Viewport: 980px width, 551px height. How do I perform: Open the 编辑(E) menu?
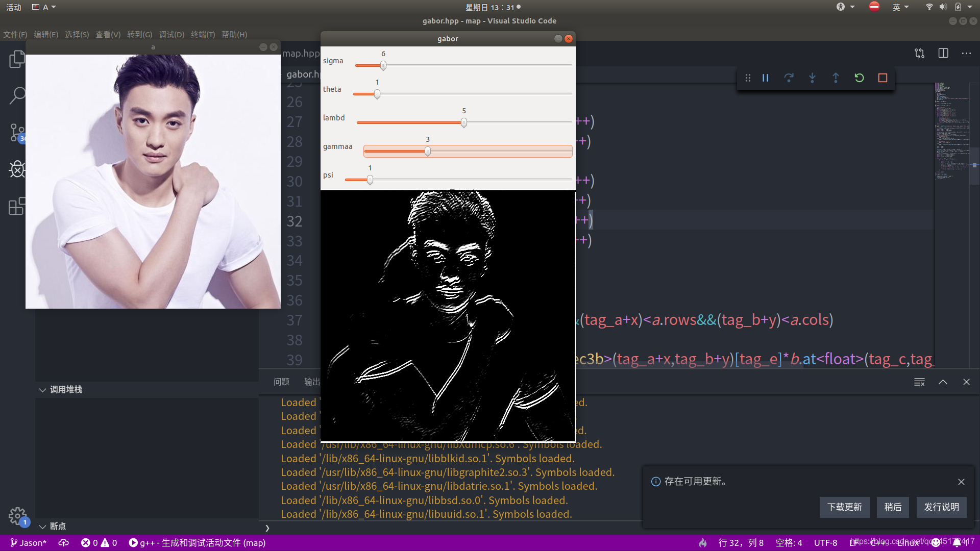coord(46,35)
